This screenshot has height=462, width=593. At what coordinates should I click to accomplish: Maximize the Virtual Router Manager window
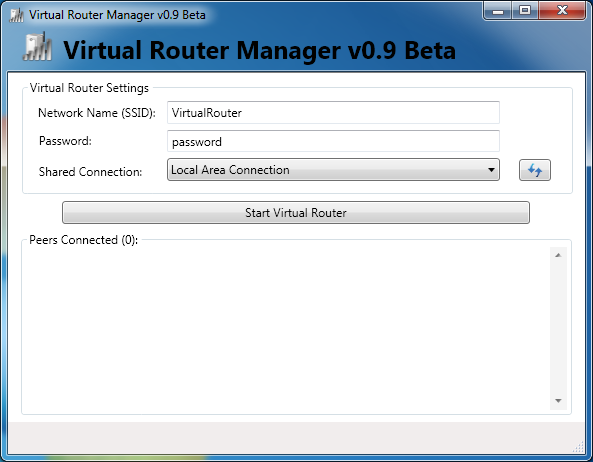(x=525, y=11)
